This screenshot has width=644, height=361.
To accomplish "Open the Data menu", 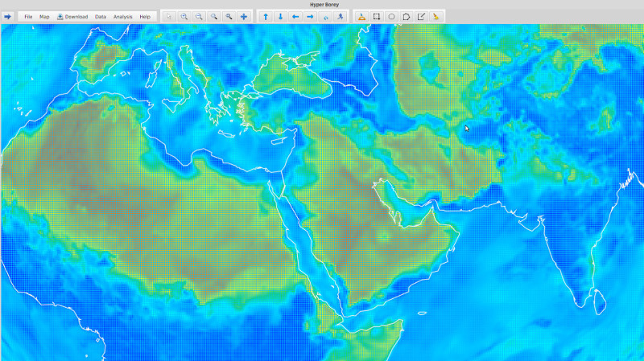I will 101,17.
